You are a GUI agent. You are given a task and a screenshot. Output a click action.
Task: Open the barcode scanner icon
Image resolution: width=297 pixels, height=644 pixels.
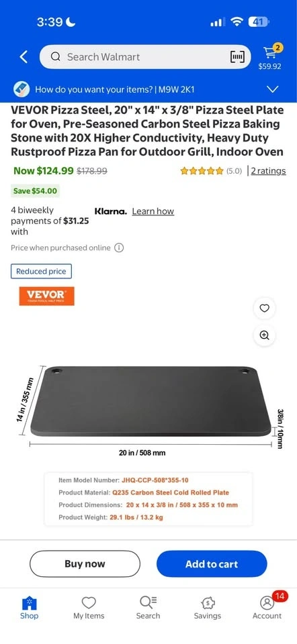pos(237,56)
